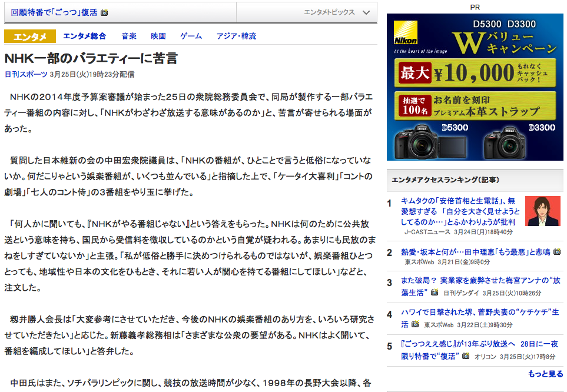Image resolution: width=567 pixels, height=392 pixels.
Task: Click the camera icon on the 梅宮アンナ article
Action: [x=433, y=291]
